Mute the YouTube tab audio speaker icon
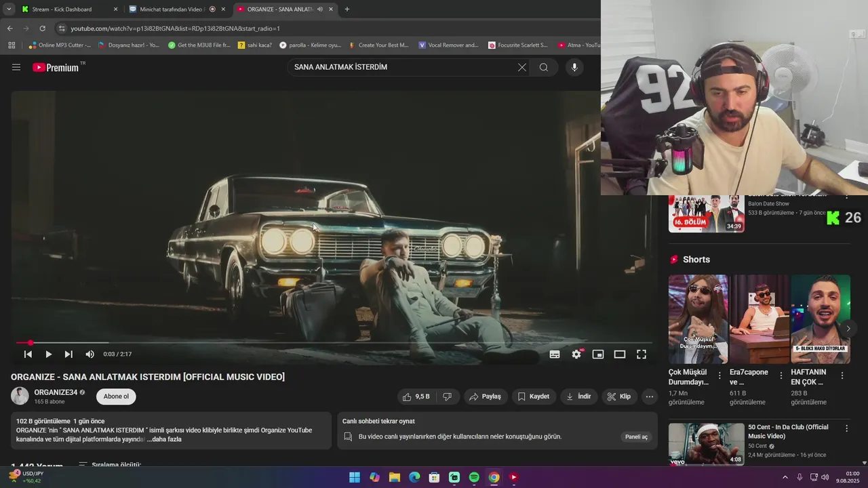Viewport: 868px width, 488px height. click(x=319, y=9)
